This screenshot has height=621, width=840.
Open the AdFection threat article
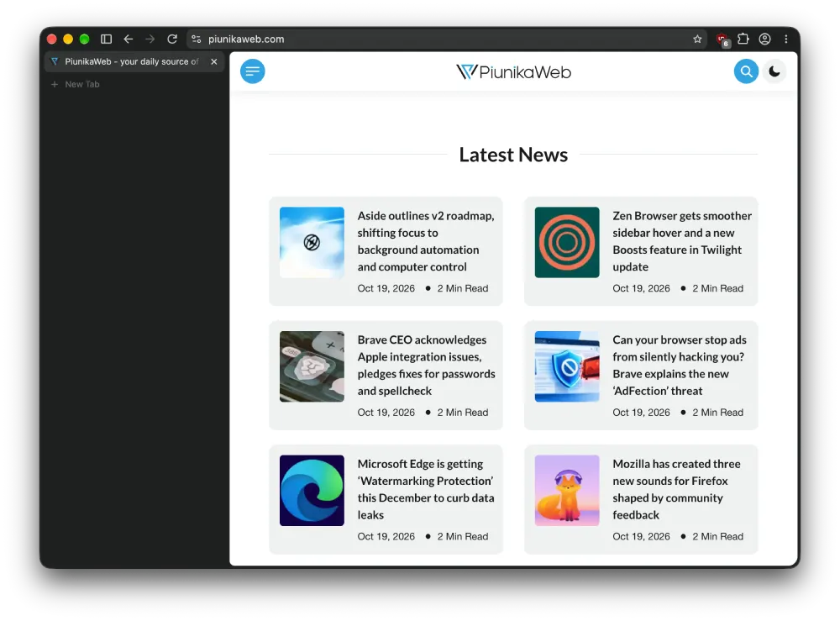click(680, 365)
